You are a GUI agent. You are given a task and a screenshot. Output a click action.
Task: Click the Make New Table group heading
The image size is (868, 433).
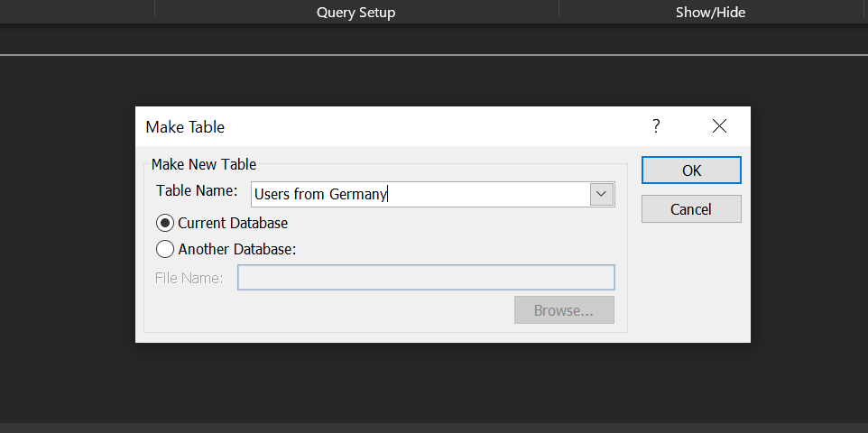[204, 164]
